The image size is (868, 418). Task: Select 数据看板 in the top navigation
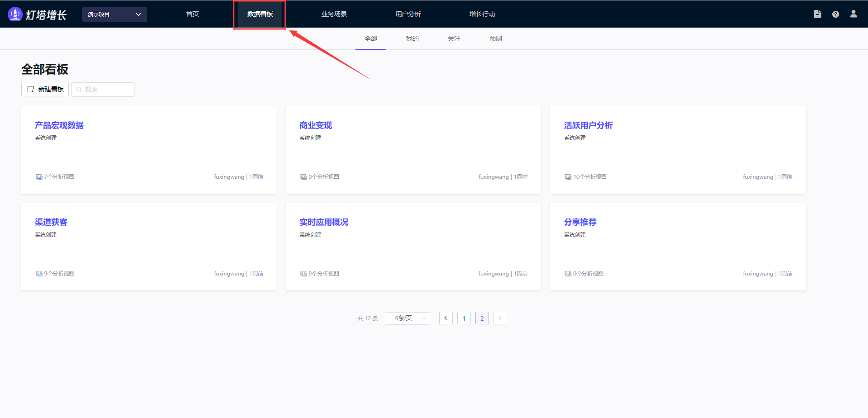[x=260, y=14]
